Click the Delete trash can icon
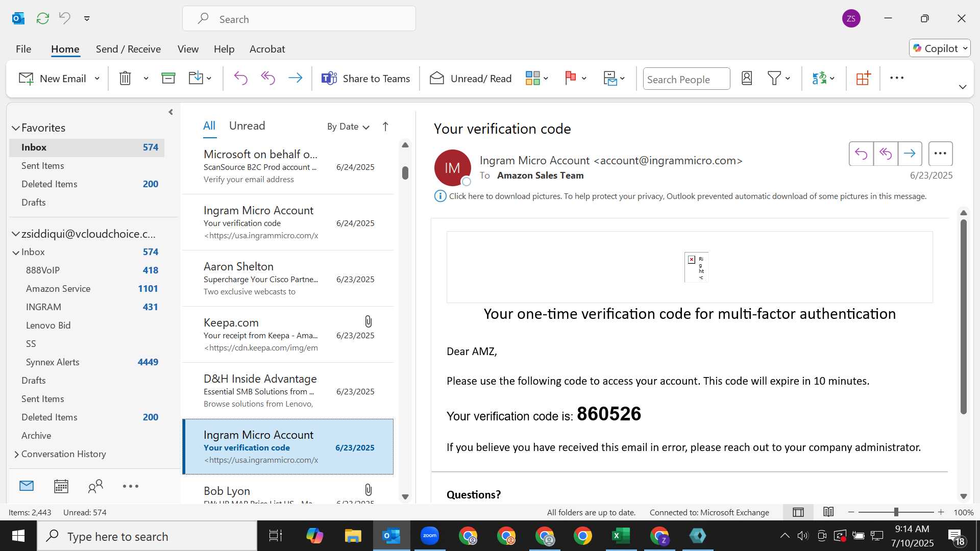Viewport: 980px width, 551px height. click(x=125, y=78)
